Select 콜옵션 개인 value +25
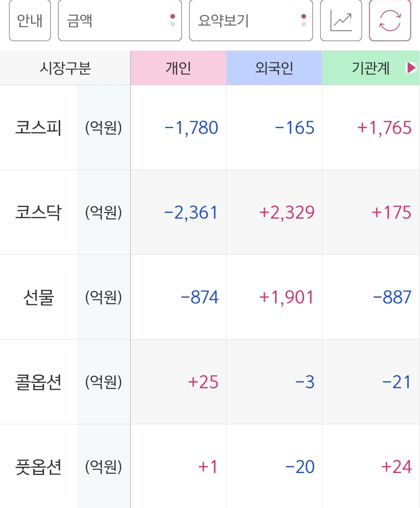The width and height of the screenshot is (420, 508). 203,382
